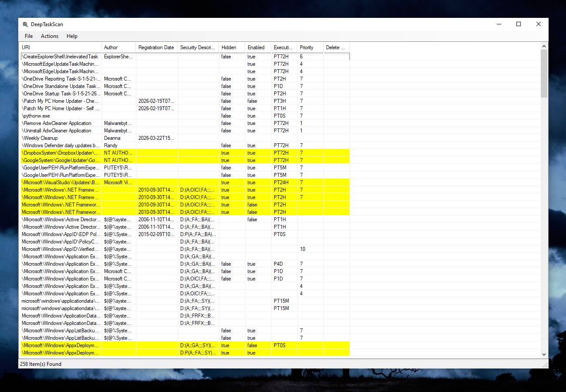Viewport: 566px width, 392px height.
Task: Select the highlighted \DropboxSystem\DropboxUpdater row
Action: [185, 153]
